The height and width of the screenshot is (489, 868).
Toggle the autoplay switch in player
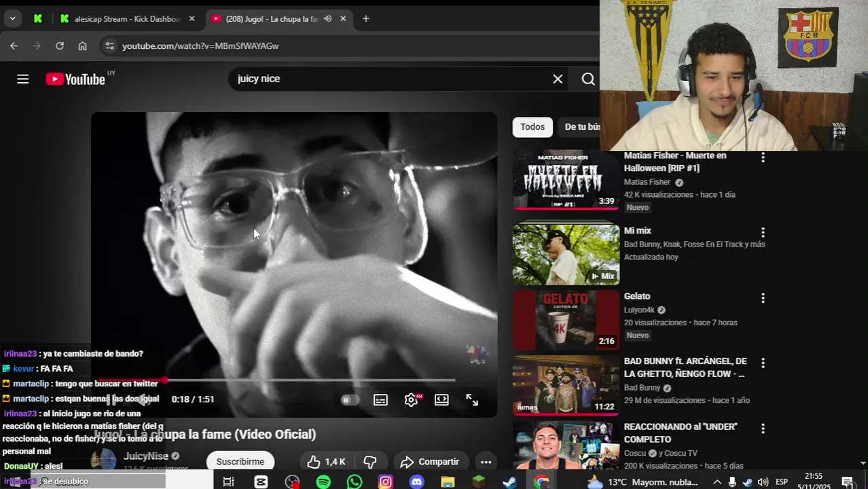click(350, 400)
